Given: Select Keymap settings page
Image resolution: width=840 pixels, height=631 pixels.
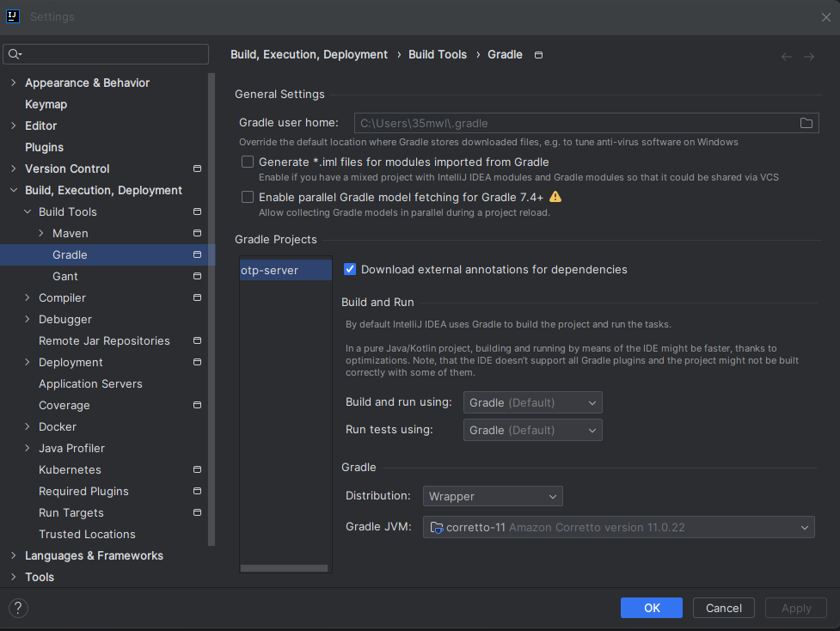Looking at the screenshot, I should click(x=46, y=105).
